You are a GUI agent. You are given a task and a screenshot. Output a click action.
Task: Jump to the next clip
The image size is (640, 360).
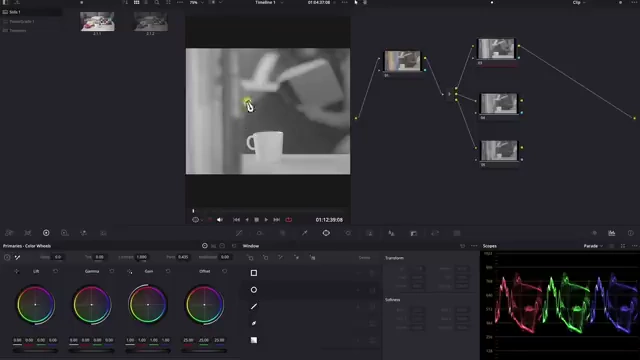(276, 220)
